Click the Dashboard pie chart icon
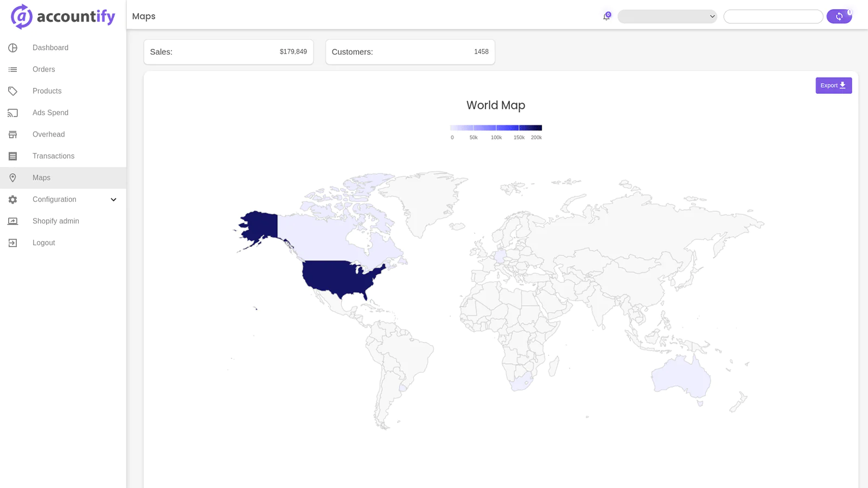The image size is (868, 488). pyautogui.click(x=12, y=48)
